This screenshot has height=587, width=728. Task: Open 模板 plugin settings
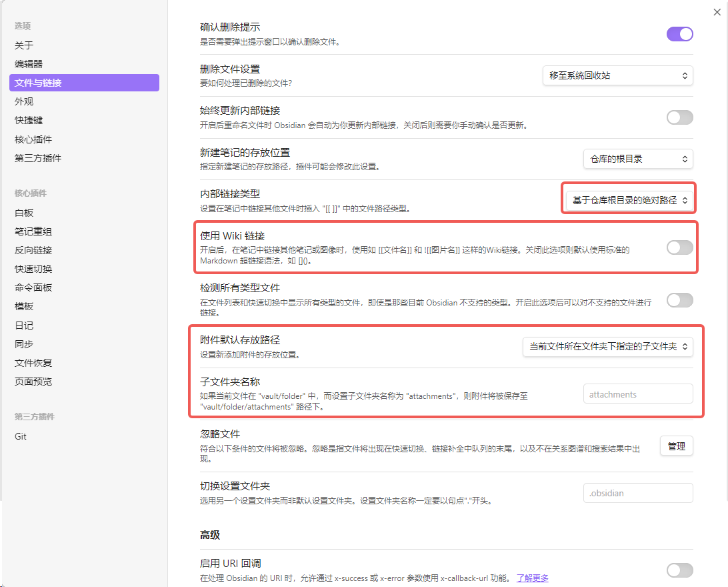click(x=84, y=306)
